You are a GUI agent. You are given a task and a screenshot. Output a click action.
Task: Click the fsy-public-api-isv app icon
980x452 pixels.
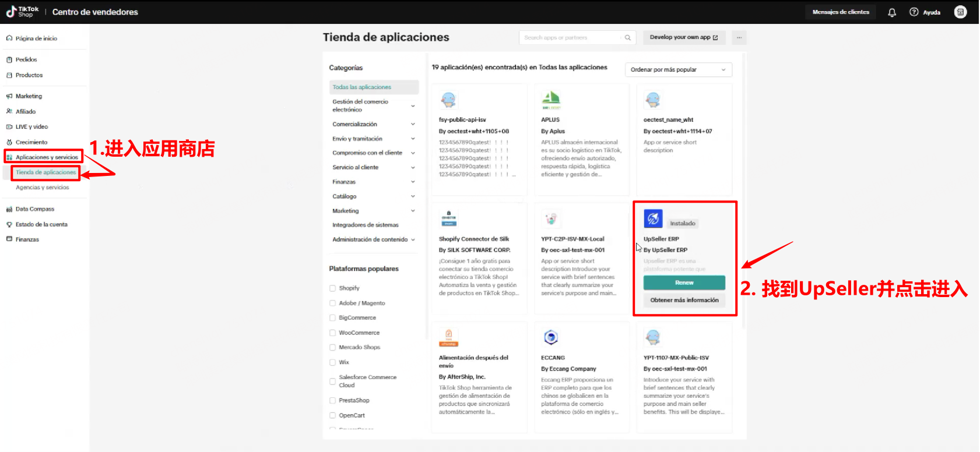448,100
